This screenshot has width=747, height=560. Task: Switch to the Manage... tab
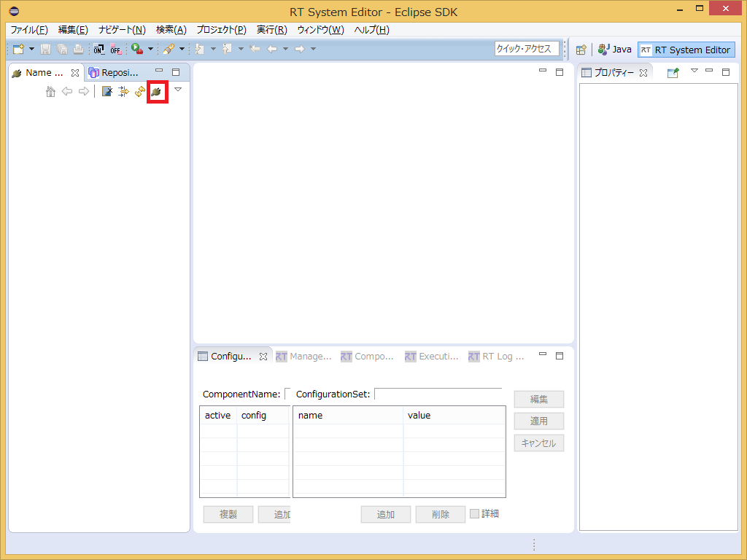[304, 356]
